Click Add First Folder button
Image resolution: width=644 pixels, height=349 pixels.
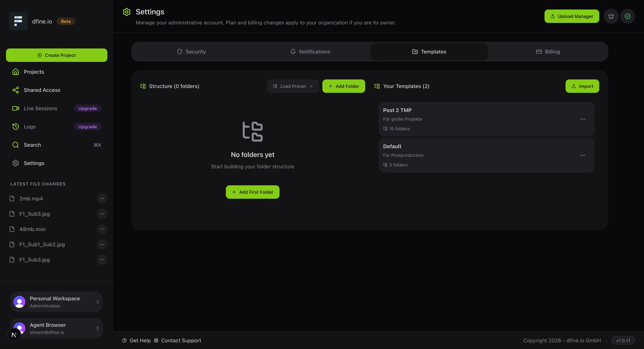tap(252, 192)
